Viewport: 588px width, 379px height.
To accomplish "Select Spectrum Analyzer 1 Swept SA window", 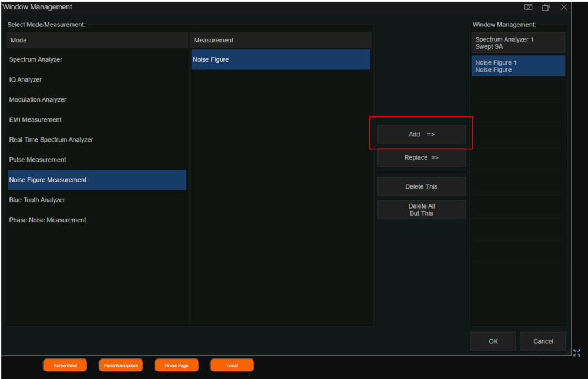I will tap(517, 43).
